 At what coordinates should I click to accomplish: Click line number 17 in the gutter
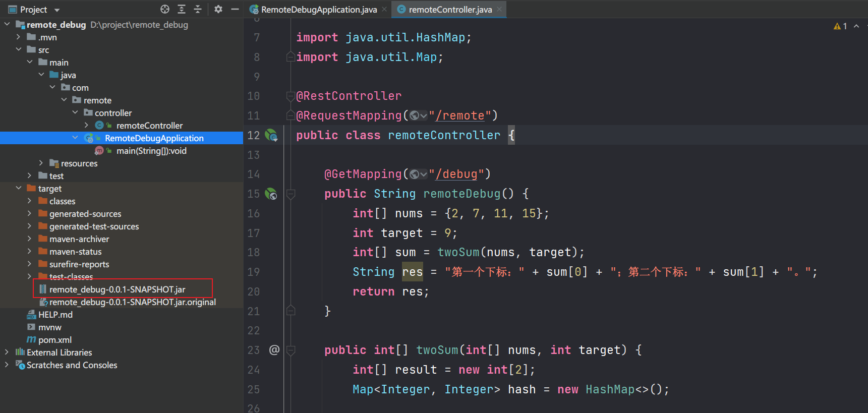[254, 233]
